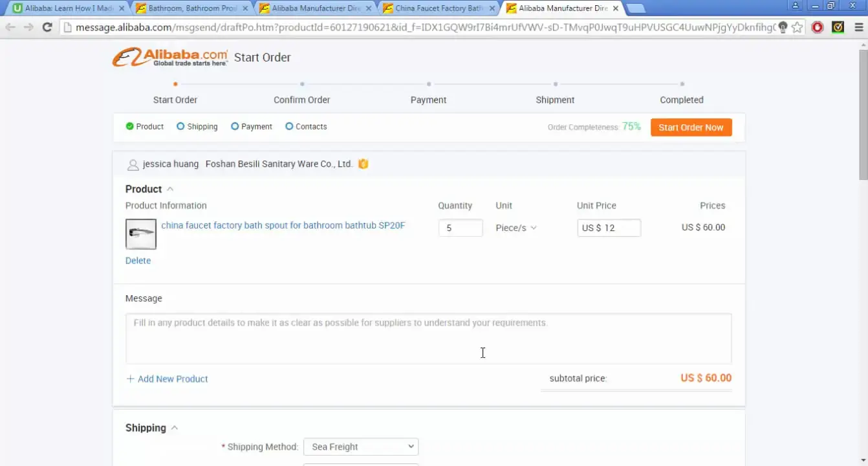Screen dimensions: 868x466
Task: Click the Alibaba.com logo
Action: click(x=170, y=57)
